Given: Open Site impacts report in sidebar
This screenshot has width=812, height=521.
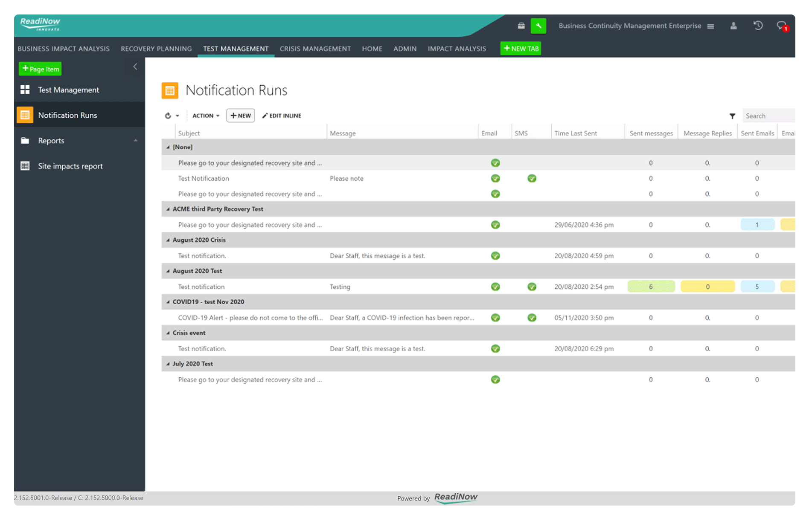Looking at the screenshot, I should point(70,166).
